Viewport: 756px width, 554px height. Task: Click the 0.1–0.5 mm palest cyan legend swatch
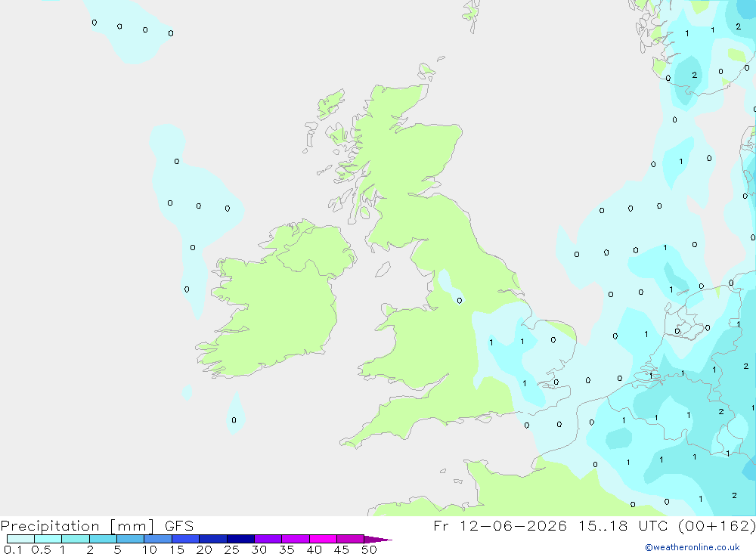coord(20,539)
